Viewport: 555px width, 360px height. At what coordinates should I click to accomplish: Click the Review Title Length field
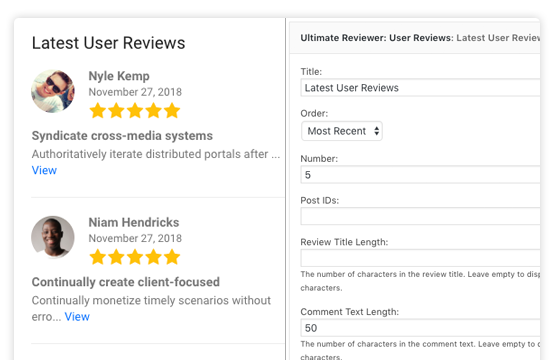[x=420, y=258]
